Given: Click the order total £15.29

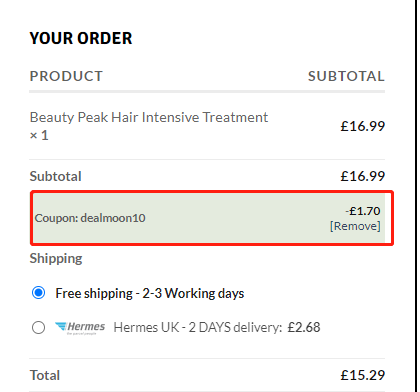Looking at the screenshot, I should pos(363,375).
